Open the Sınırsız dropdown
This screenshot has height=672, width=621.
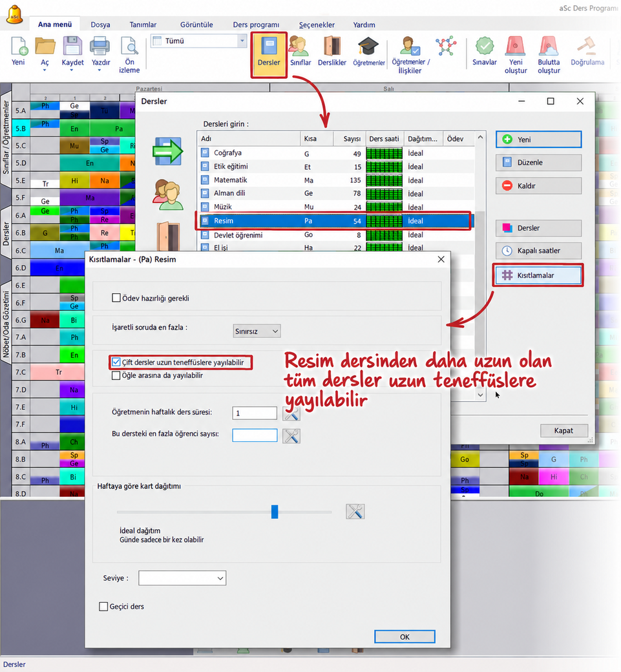click(x=257, y=331)
